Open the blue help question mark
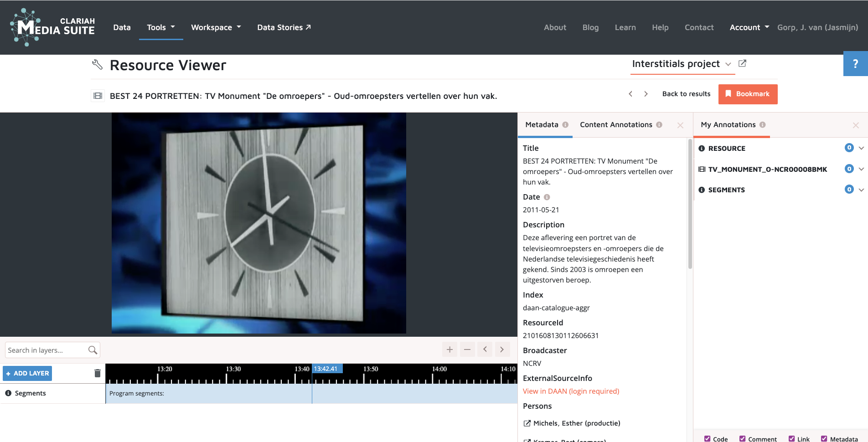868x442 pixels. point(855,64)
